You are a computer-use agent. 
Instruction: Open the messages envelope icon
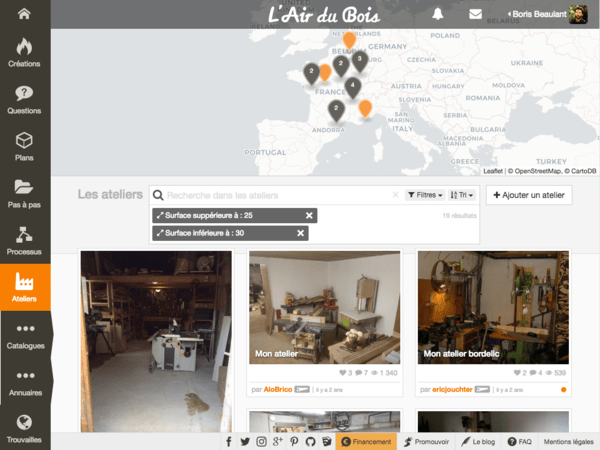click(475, 14)
